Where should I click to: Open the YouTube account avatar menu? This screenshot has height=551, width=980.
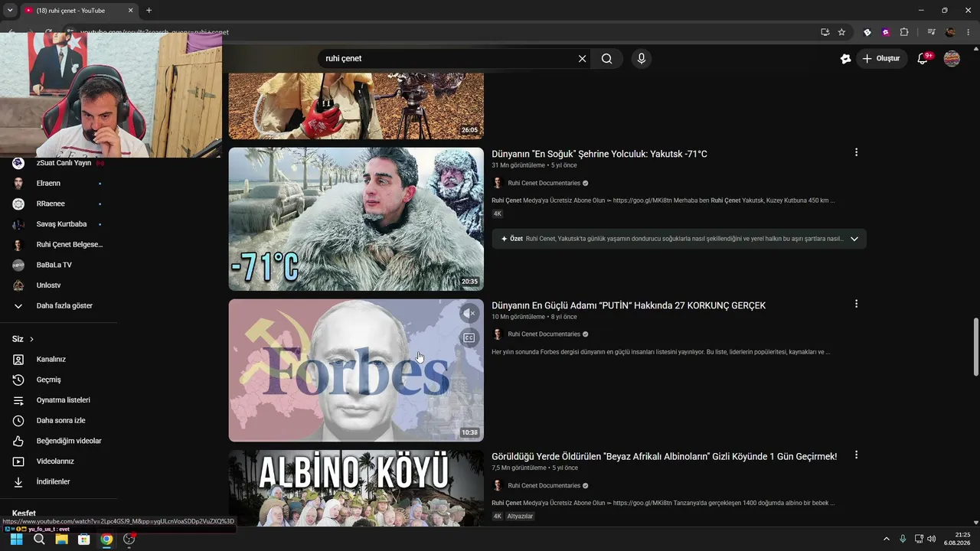pos(952,59)
